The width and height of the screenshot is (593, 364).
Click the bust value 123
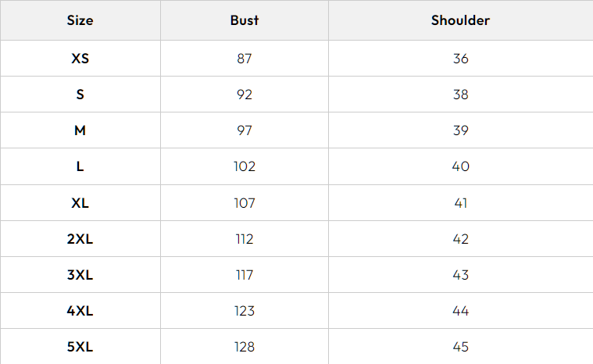point(245,311)
